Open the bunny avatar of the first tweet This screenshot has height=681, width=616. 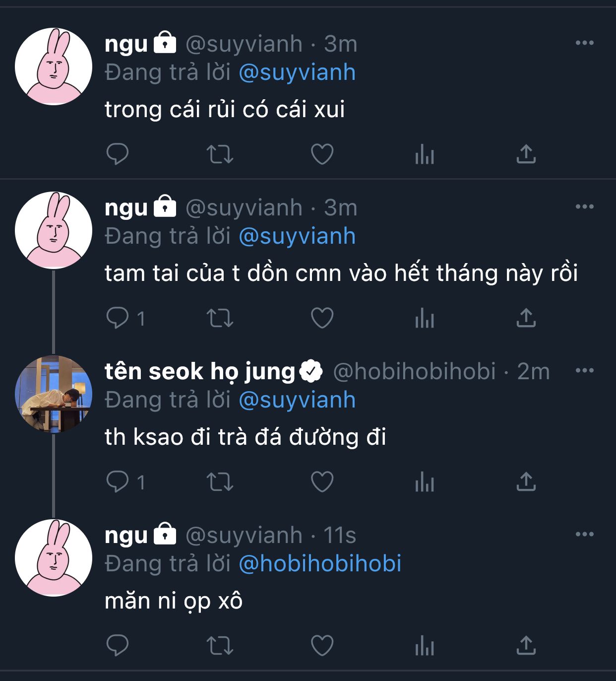pos(54,67)
